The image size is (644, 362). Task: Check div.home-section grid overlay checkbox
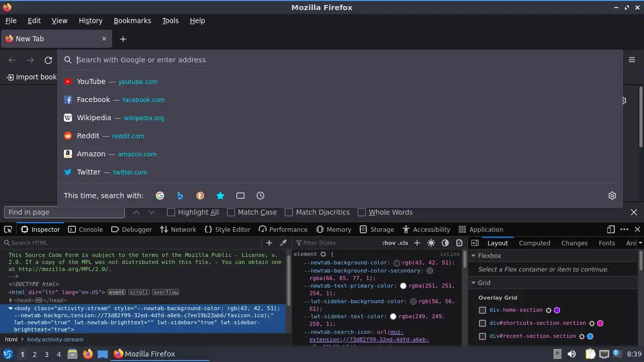(482, 310)
